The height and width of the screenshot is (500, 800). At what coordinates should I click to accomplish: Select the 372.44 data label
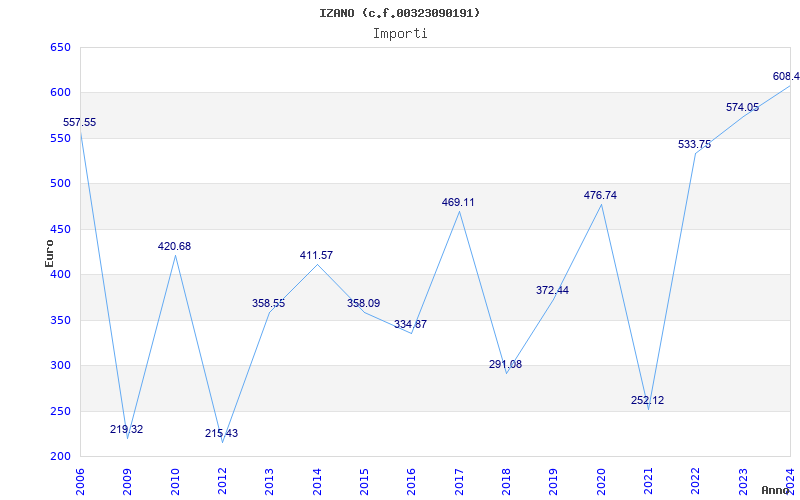[553, 290]
